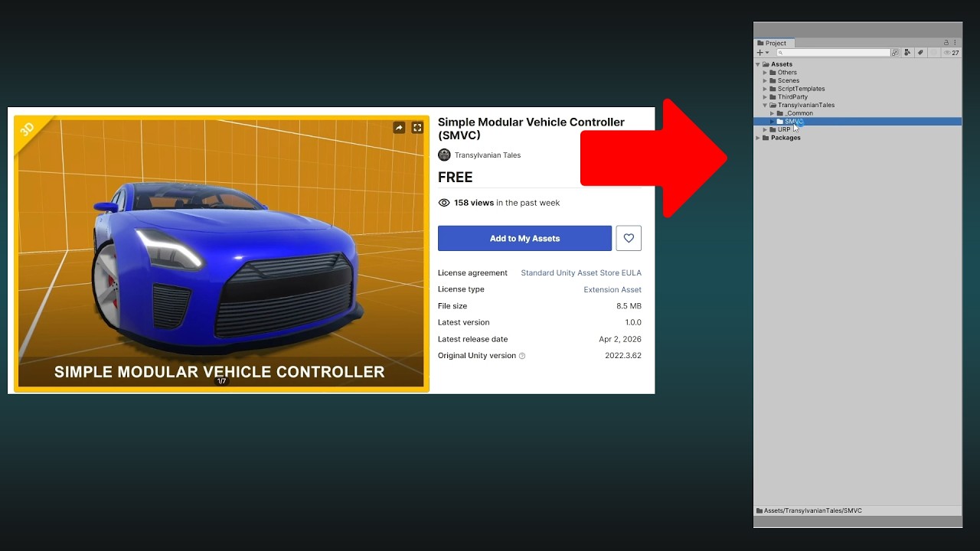Viewport: 980px width, 551px height.
Task: Click the SMVC folder icon
Action: [779, 122]
